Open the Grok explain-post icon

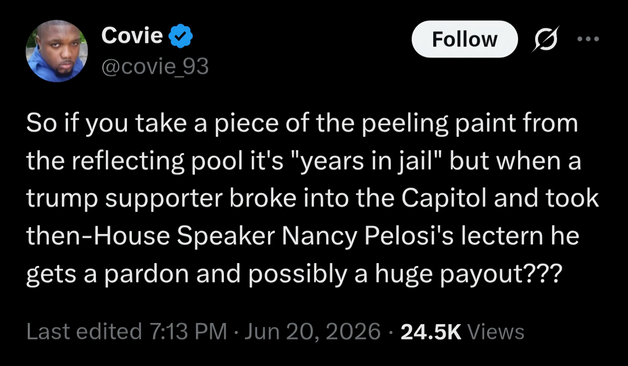tap(545, 39)
